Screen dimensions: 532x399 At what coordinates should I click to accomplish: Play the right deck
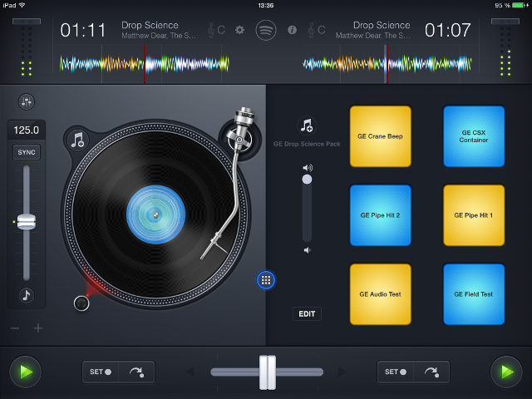pos(506,372)
